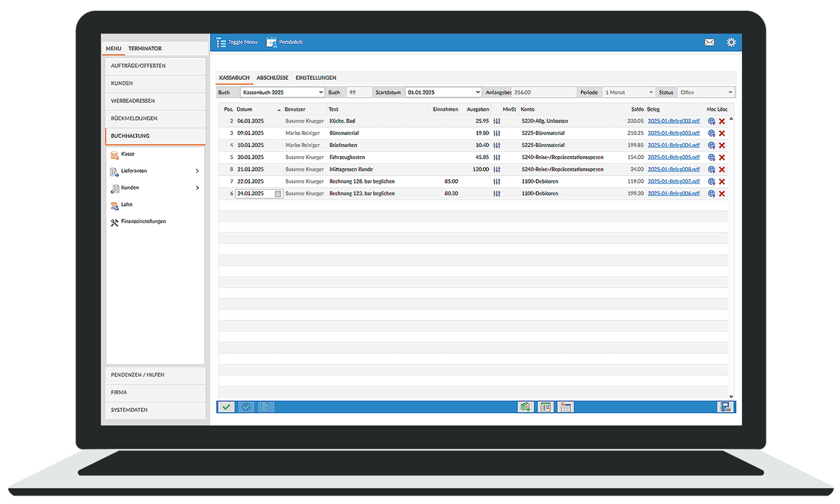This screenshot has height=504, width=840.
Task: Click the save disk icon in bottom bar
Action: [724, 407]
